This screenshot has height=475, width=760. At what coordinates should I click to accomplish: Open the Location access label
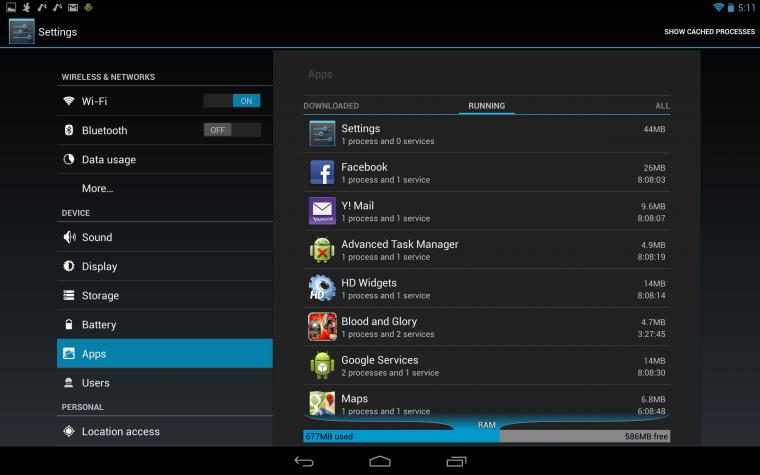point(121,431)
